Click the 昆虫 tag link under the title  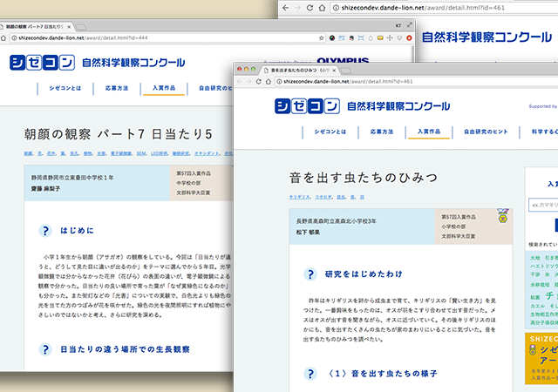click(341, 197)
